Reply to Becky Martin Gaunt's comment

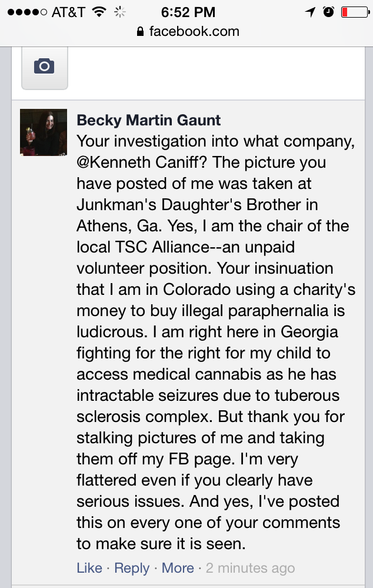point(132,568)
